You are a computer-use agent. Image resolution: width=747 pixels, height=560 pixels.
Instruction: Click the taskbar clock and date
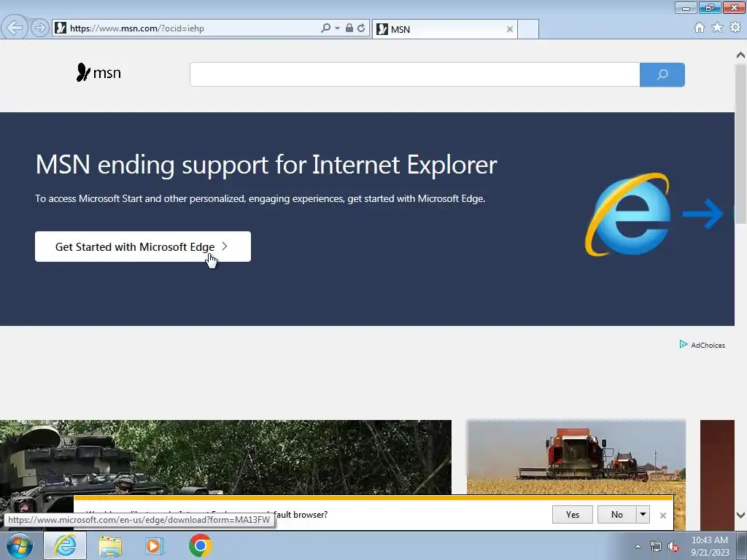click(x=710, y=546)
